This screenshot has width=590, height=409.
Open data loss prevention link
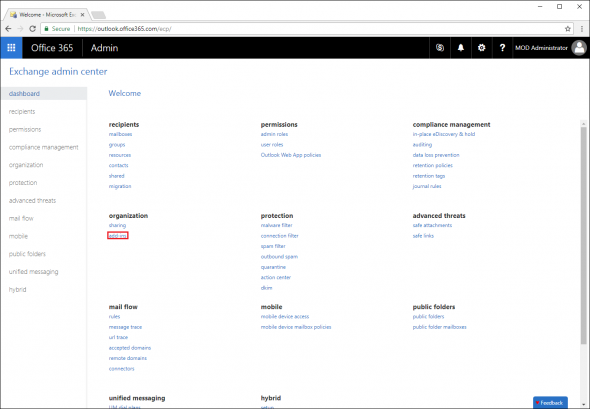coord(436,155)
